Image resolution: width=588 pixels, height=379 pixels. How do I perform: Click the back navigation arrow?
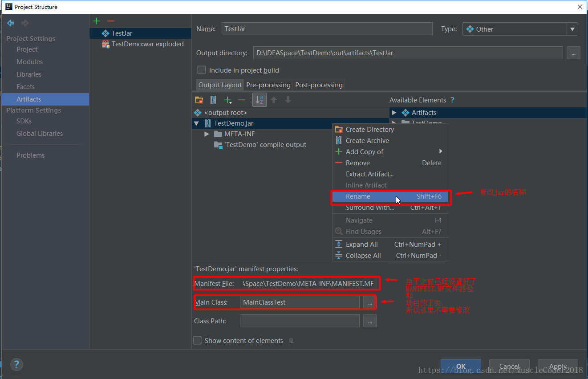[11, 23]
